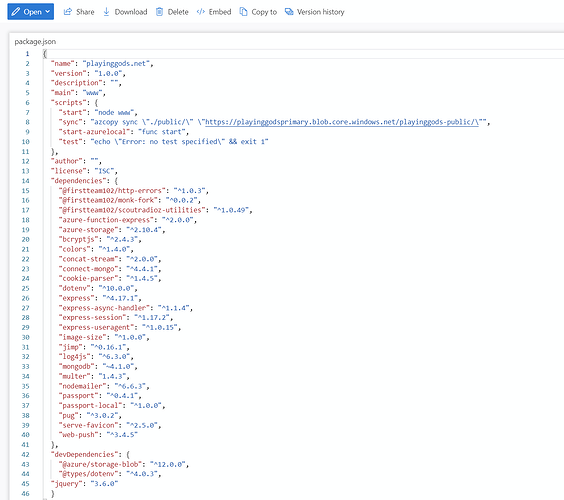Screen dimensions: 564x500
Task: Click the "description" key text
Action: click(76, 83)
